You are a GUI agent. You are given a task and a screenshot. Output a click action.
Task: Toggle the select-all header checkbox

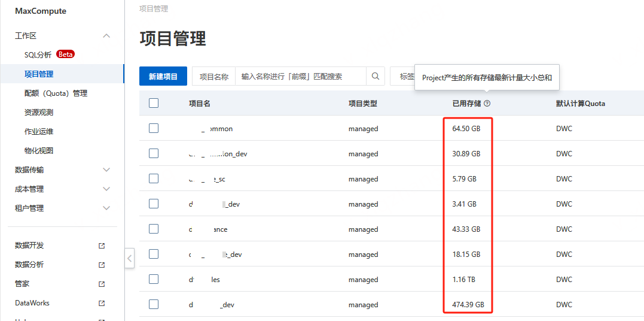point(154,103)
